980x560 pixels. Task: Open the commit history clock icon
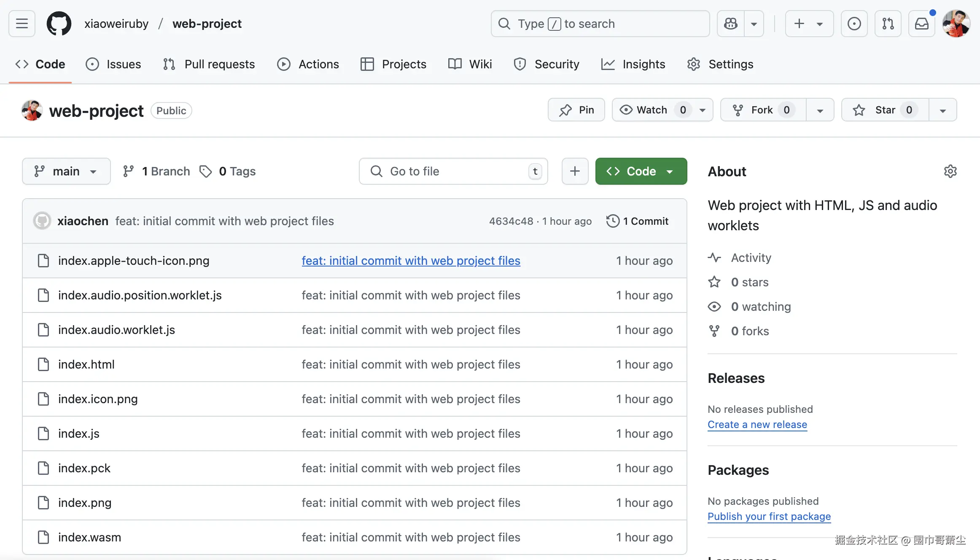(613, 221)
